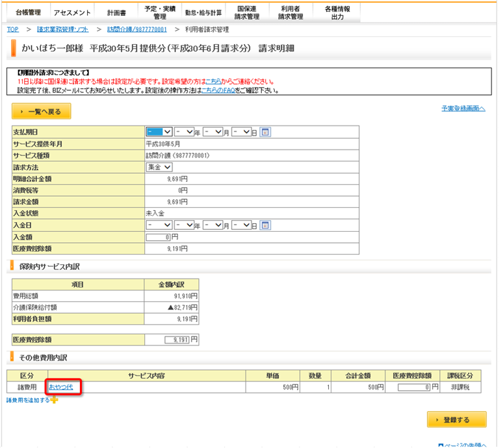
Task: Expand 支払期日 era dropdown
Action: pos(159,132)
